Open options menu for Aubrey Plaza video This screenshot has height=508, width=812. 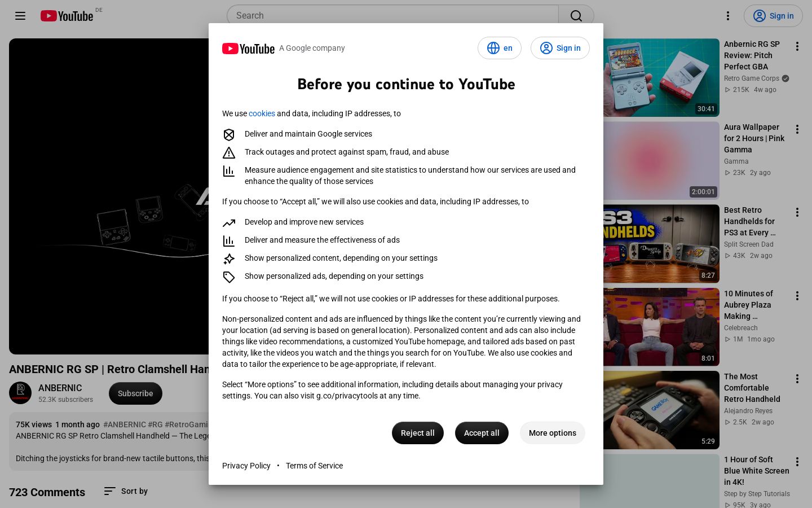(797, 296)
